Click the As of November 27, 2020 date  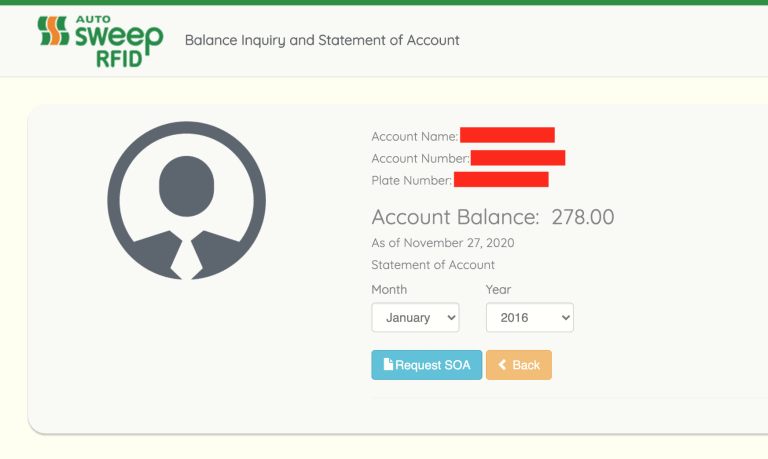point(442,243)
